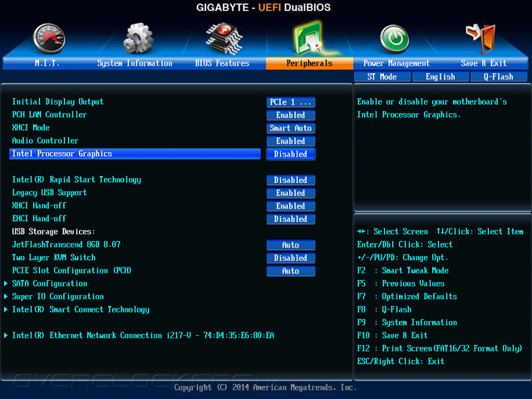Select the XHCI Mode label
This screenshot has width=532, height=399.
tap(31, 127)
